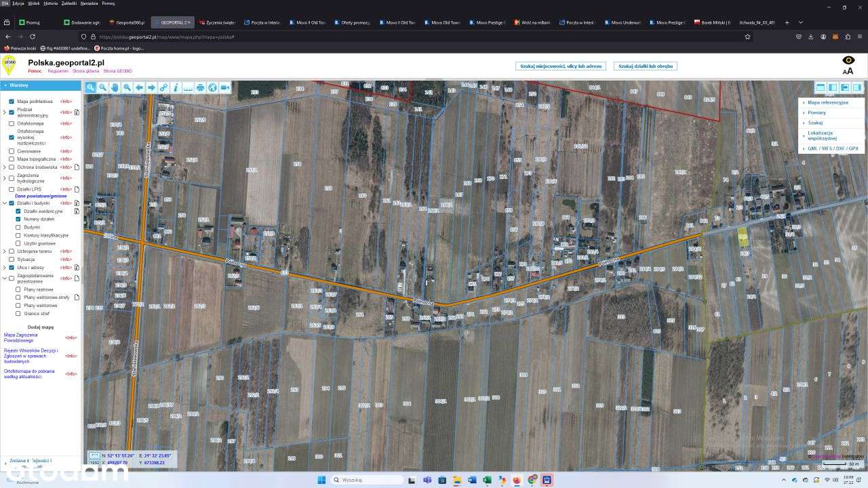Click Szukaj działki lub obrębu button
This screenshot has height=488, width=868.
click(645, 66)
